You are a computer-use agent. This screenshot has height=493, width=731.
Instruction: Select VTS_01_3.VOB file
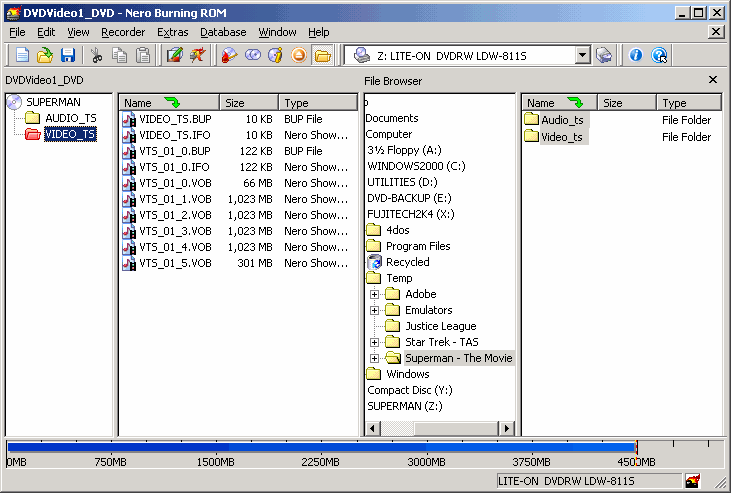175,231
